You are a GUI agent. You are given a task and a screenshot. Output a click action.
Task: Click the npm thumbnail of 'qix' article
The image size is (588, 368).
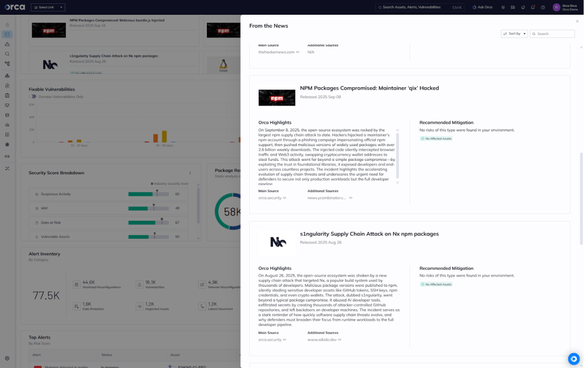pyautogui.click(x=277, y=98)
